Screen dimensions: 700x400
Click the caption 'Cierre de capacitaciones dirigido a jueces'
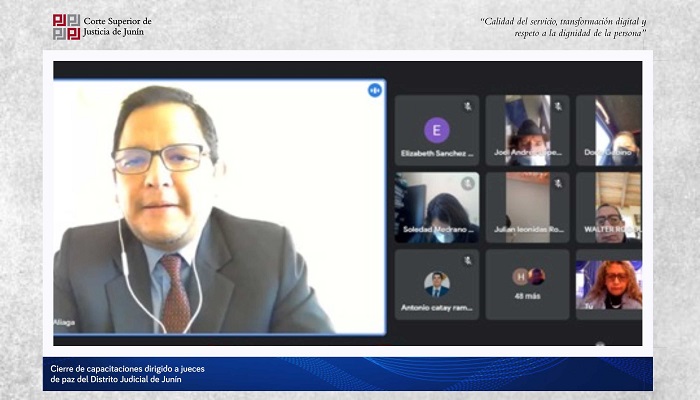tap(127, 369)
